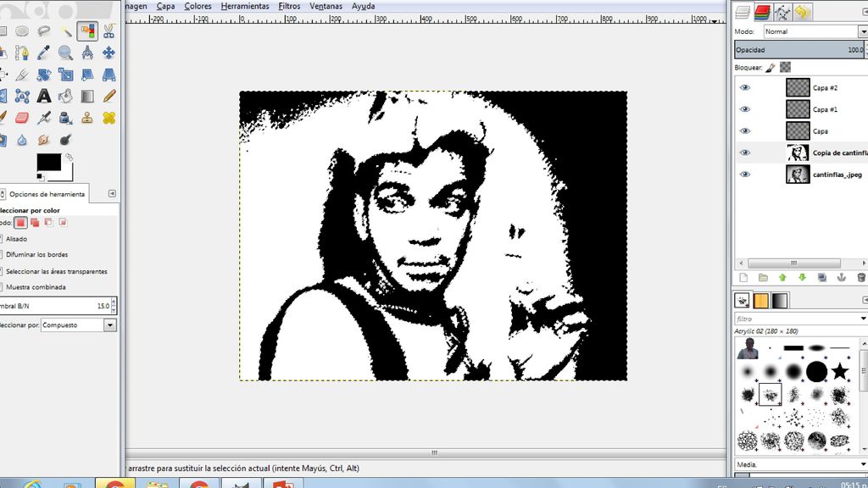Hide the Capa #1 layer
This screenshot has height=488, width=868.
745,109
